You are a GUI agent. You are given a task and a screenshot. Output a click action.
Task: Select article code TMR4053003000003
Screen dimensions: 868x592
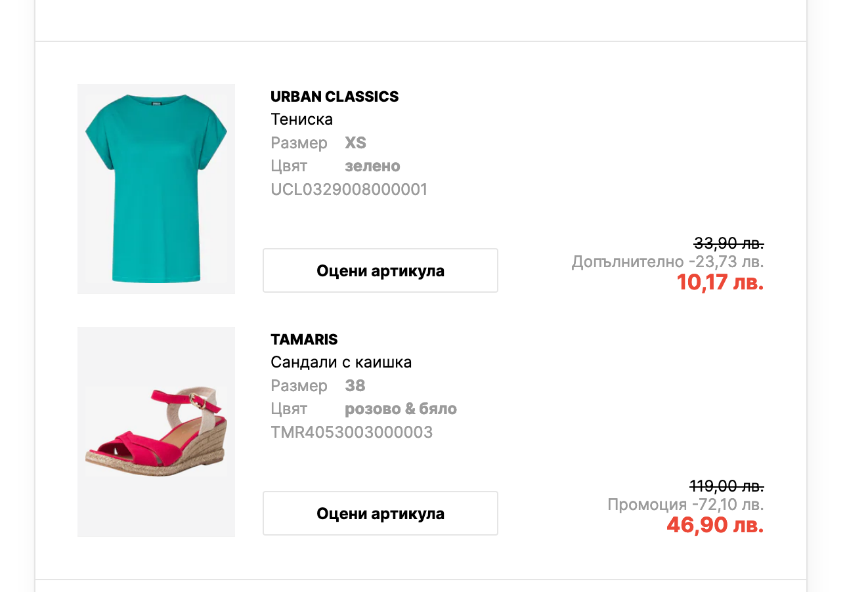(351, 433)
